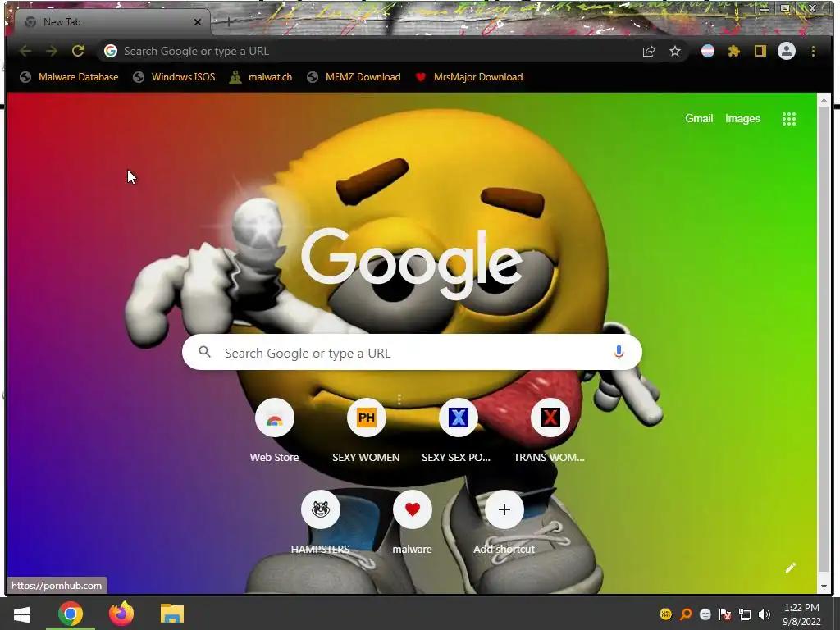Open the malware heart shortcut
The height and width of the screenshot is (630, 840).
coord(412,523)
